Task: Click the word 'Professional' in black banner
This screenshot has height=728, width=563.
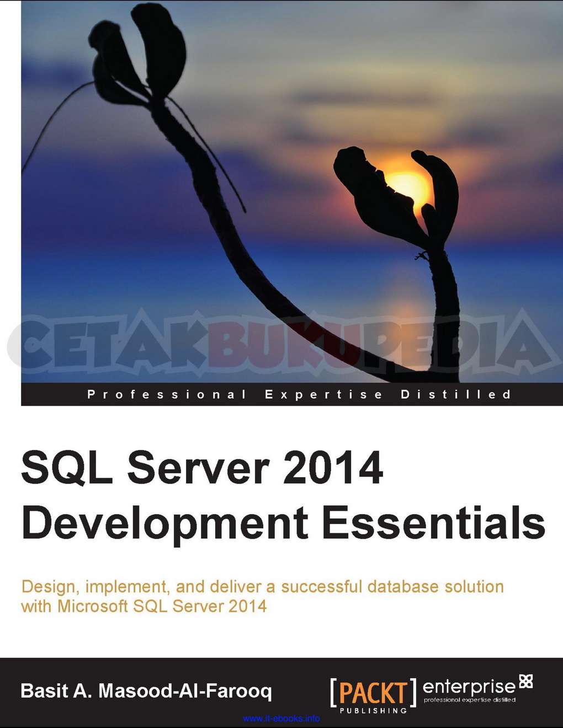Action: pyautogui.click(x=167, y=394)
